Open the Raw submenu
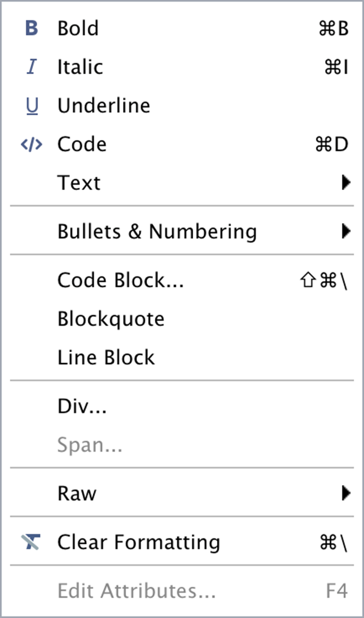 77,493
